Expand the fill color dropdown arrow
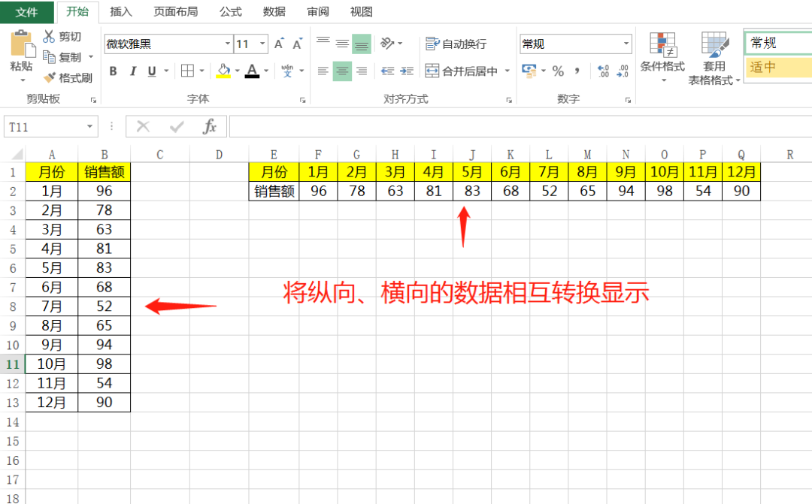Viewport: 812px width, 504px height. (237, 71)
